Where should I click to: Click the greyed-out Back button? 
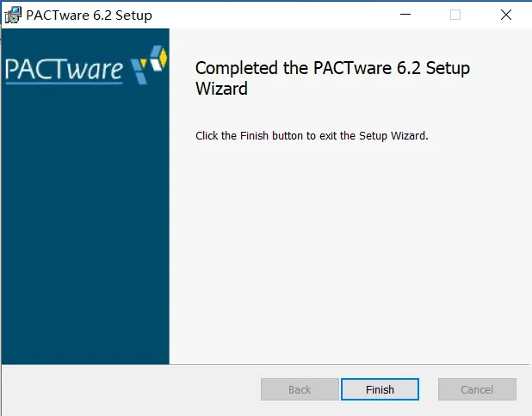(x=300, y=389)
